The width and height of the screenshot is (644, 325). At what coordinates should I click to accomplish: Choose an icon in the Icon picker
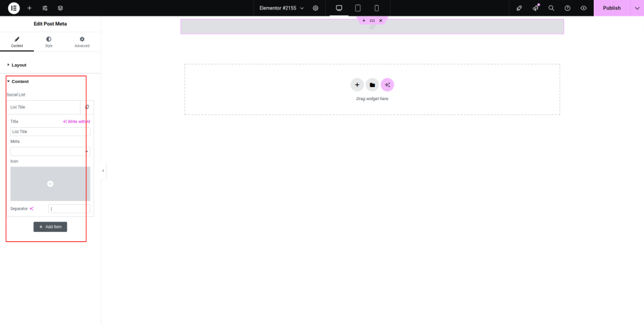(x=50, y=184)
